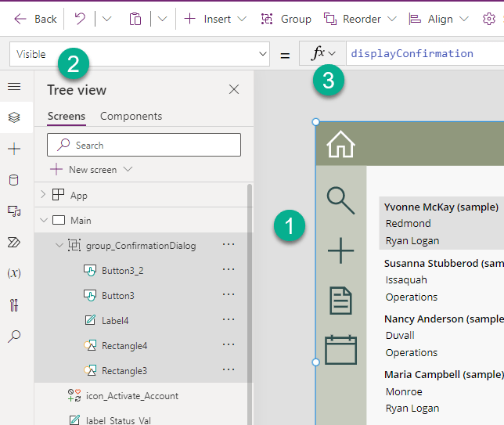Select Button3 in tree view
The width and height of the screenshot is (504, 425).
pos(117,295)
